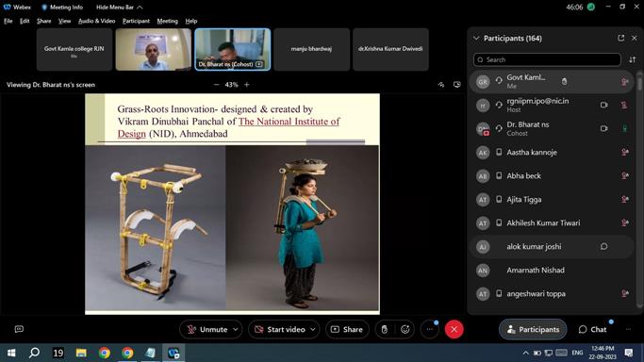Click the participant Search field
Viewport: 644px width, 362px height.
[x=547, y=59]
